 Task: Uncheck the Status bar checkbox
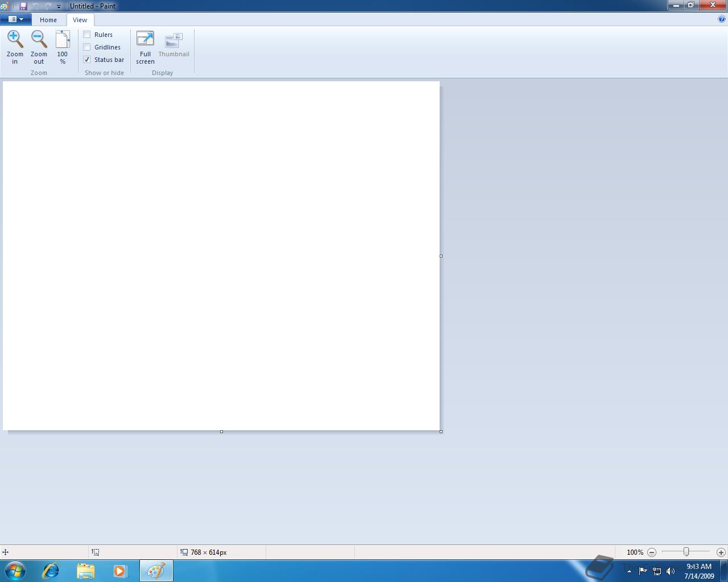87,60
